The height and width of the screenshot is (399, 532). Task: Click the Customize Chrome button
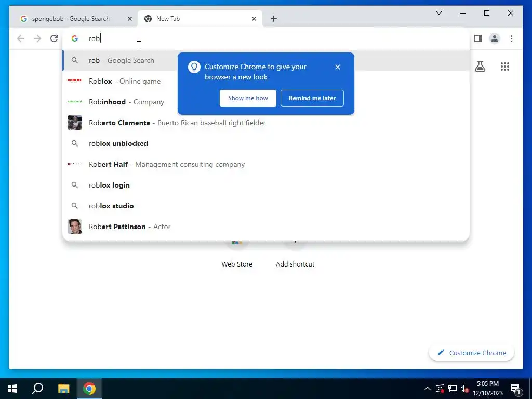pos(472,353)
